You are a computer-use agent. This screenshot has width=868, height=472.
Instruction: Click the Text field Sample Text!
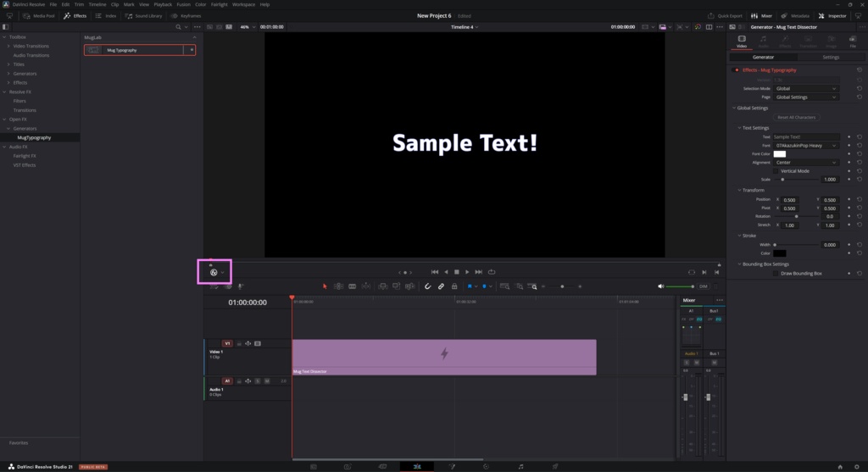[x=806, y=136]
